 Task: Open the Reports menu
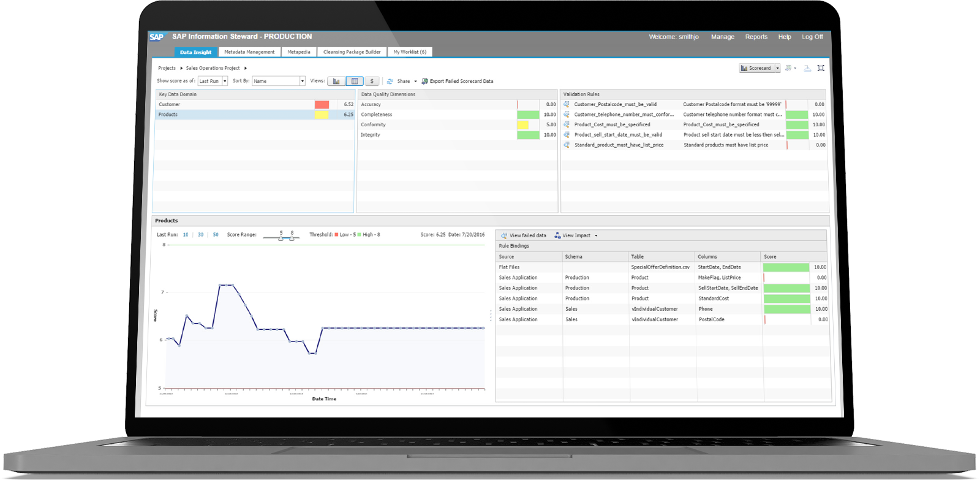[x=756, y=37]
